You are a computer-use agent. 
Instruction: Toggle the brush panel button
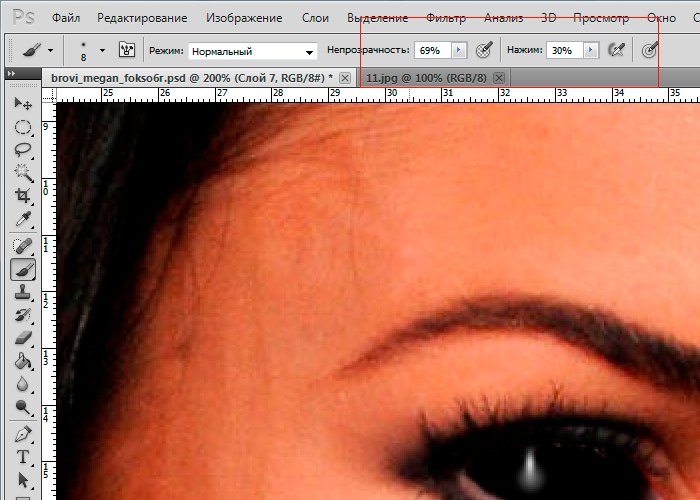[x=127, y=50]
